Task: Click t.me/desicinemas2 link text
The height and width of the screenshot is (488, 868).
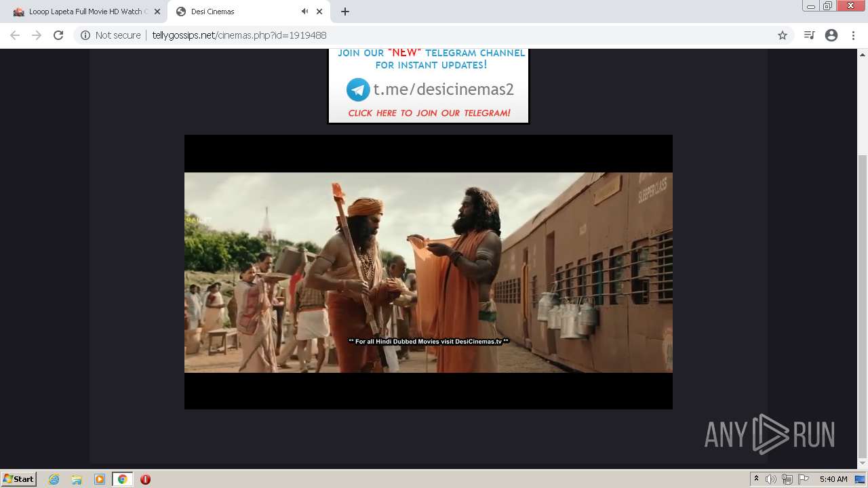Action: (443, 89)
